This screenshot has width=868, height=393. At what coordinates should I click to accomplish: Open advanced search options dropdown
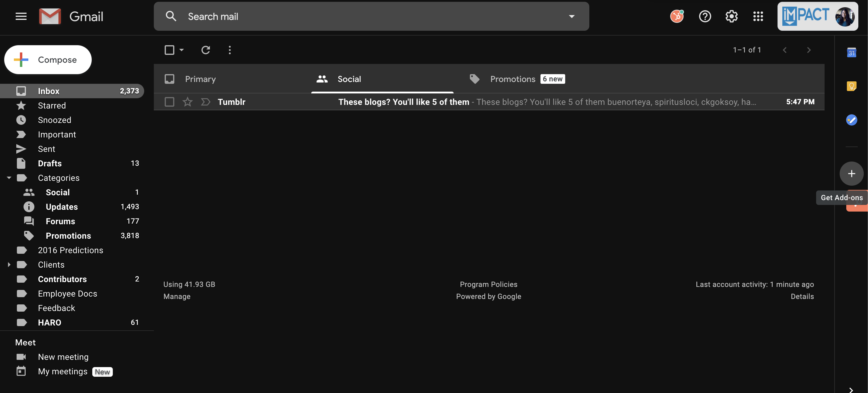572,16
